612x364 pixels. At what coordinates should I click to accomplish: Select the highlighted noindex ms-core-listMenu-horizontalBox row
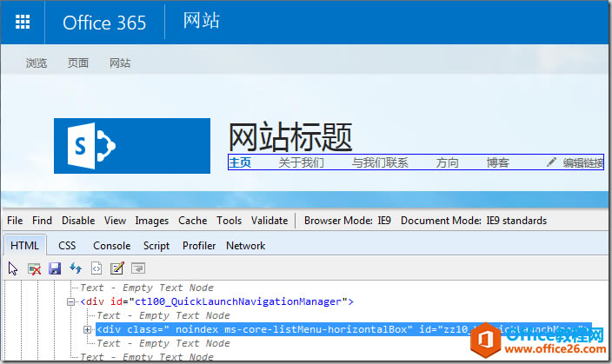coord(343,329)
